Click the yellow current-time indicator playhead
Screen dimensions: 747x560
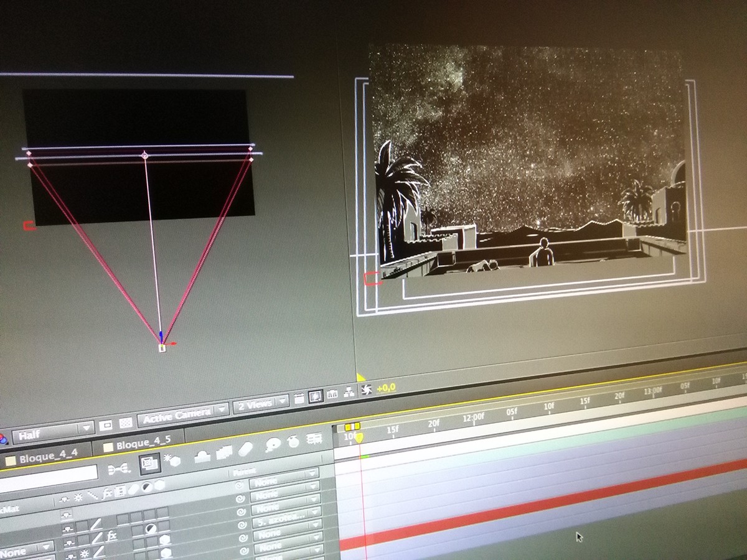[359, 437]
